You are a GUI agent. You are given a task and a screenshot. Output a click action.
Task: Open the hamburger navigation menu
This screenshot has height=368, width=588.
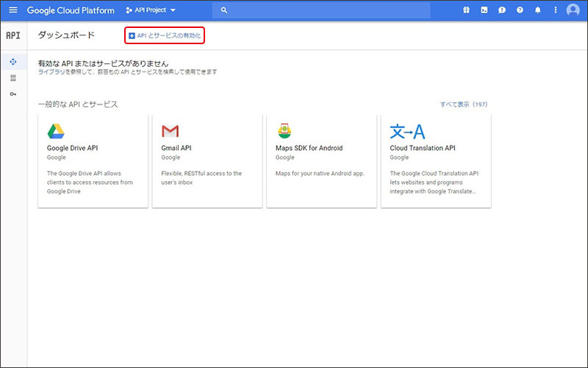click(13, 10)
